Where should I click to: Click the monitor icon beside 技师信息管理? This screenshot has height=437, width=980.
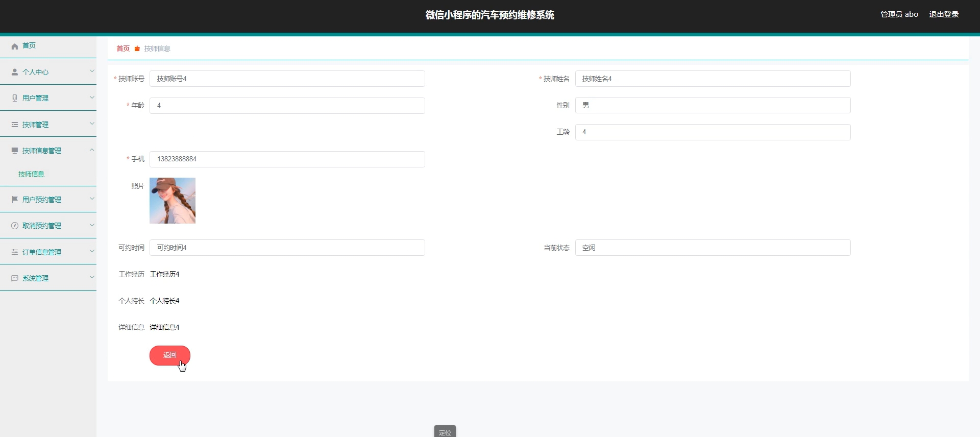coord(15,151)
